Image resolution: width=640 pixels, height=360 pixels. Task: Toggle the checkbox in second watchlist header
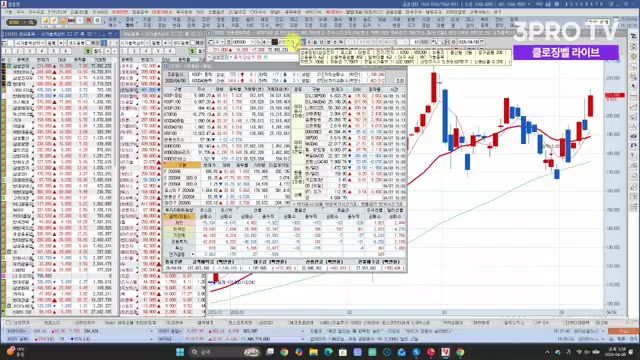pyautogui.click(x=193, y=43)
